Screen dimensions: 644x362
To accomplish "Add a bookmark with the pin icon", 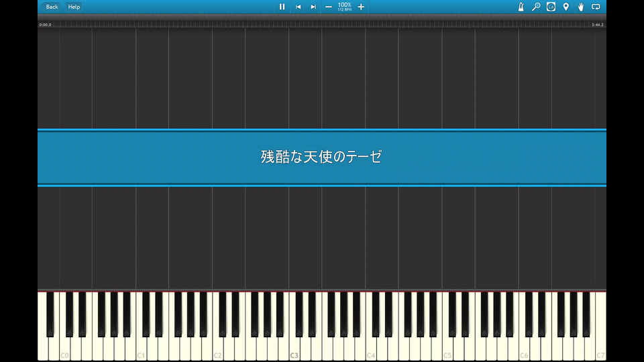I will point(566,7).
